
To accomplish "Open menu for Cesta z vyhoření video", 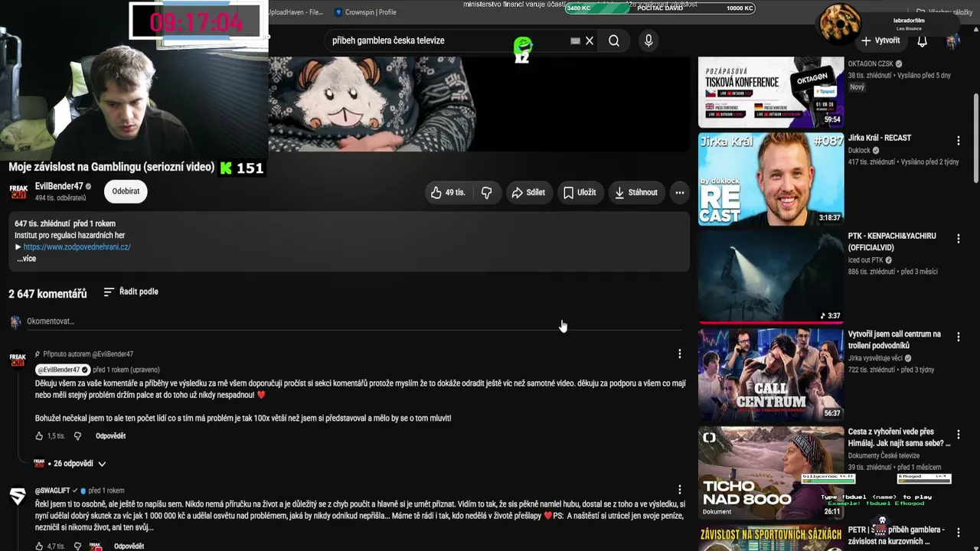I will click(958, 435).
